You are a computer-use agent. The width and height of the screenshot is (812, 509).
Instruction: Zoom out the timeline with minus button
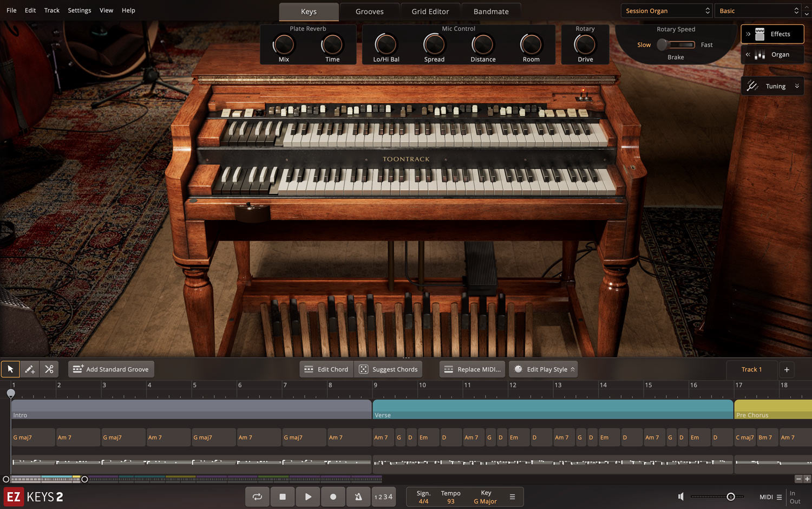point(798,479)
